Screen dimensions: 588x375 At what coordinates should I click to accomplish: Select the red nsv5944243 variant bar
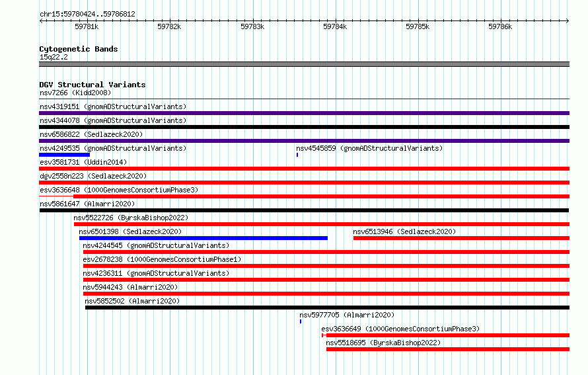(x=326, y=294)
